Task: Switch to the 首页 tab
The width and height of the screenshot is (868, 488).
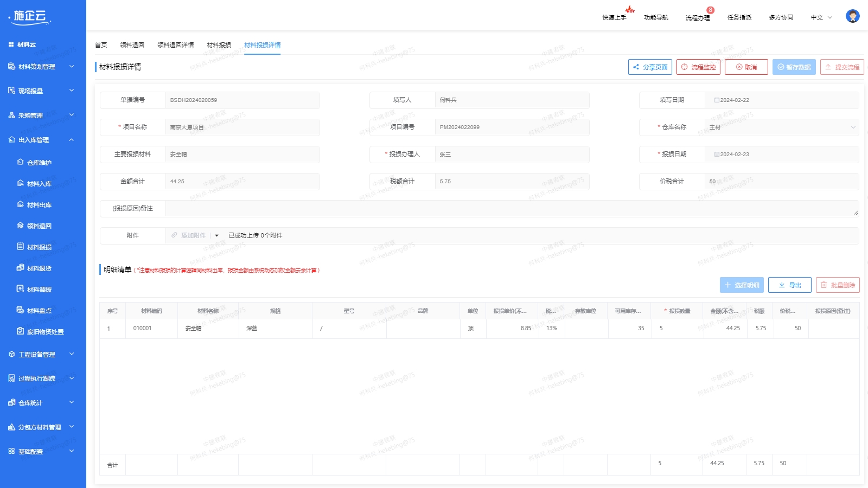Action: pyautogui.click(x=101, y=45)
